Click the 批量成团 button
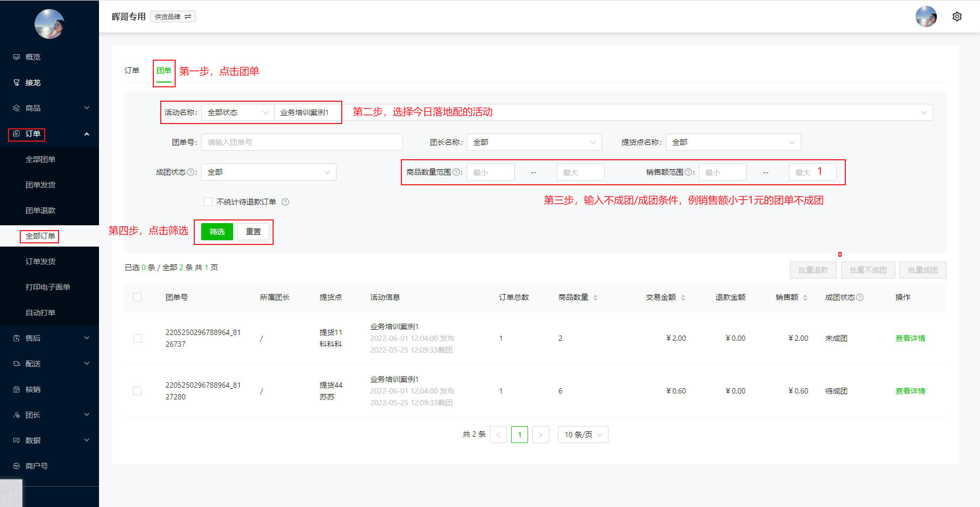The image size is (980, 507). [923, 270]
